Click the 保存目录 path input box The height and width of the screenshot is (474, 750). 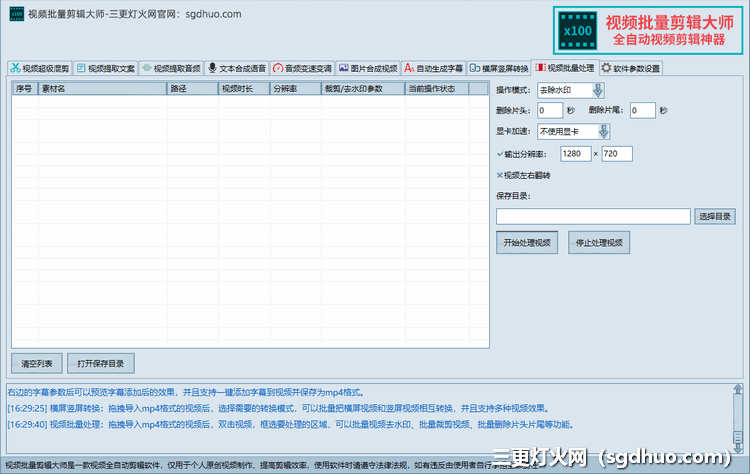coord(593,216)
